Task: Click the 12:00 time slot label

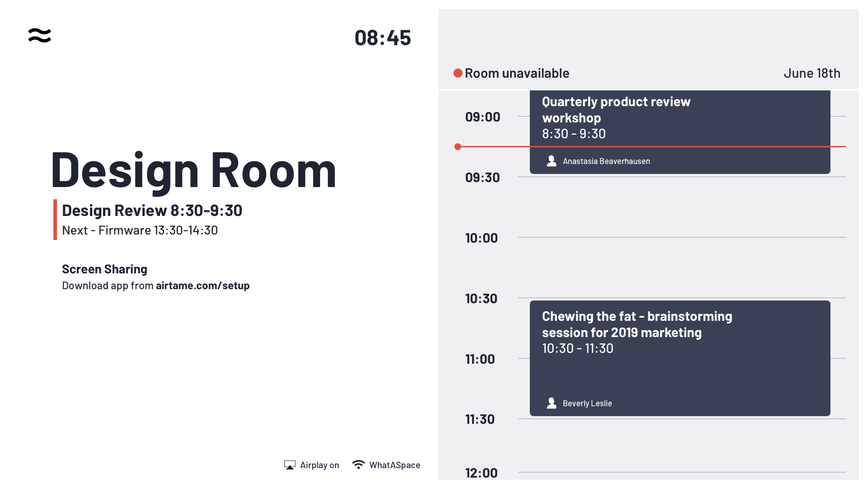Action: (x=481, y=473)
